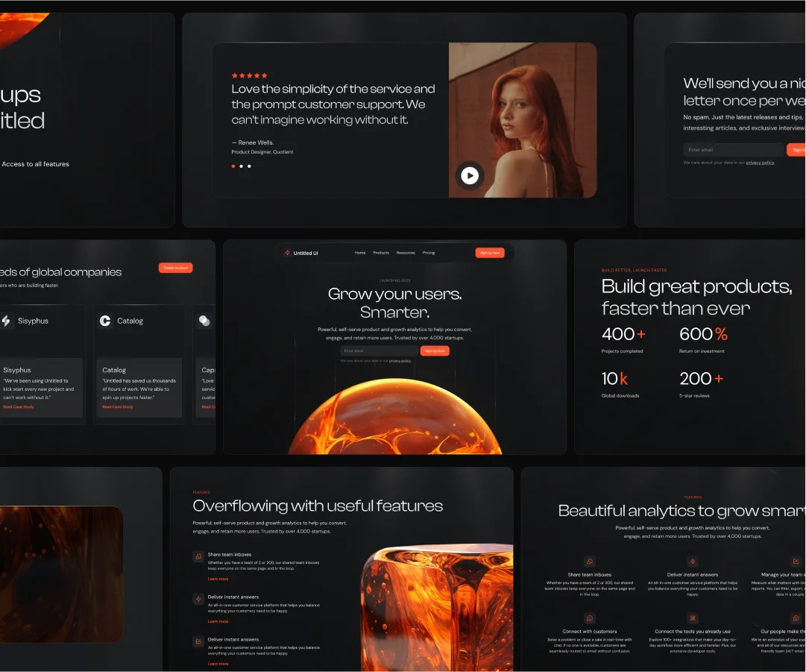Open the Products nav item
The width and height of the screenshot is (806, 672).
click(381, 253)
